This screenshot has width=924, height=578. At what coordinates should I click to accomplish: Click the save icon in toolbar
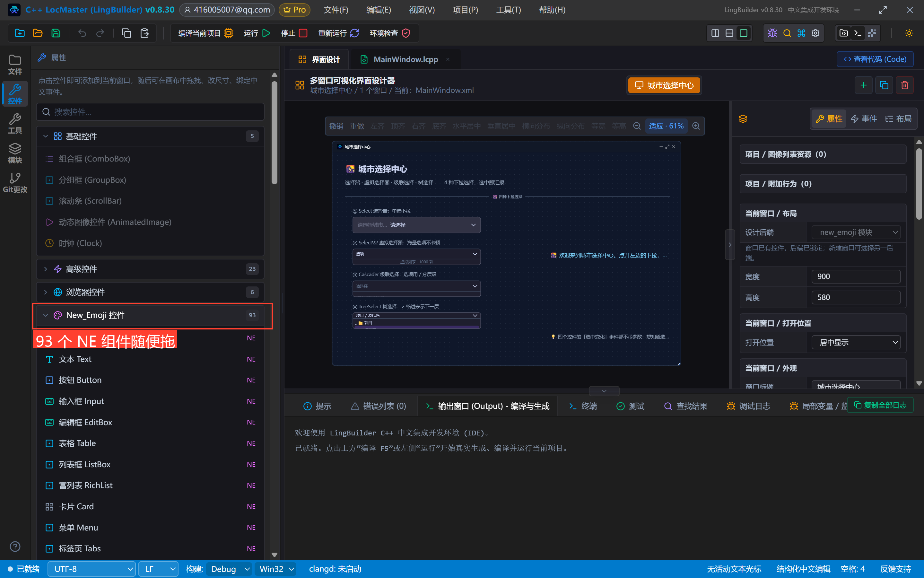56,33
